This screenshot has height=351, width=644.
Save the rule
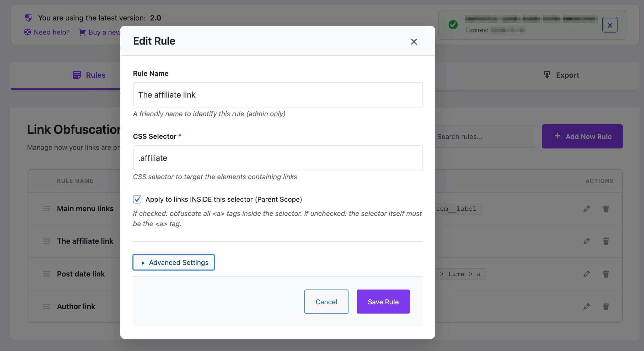point(383,302)
